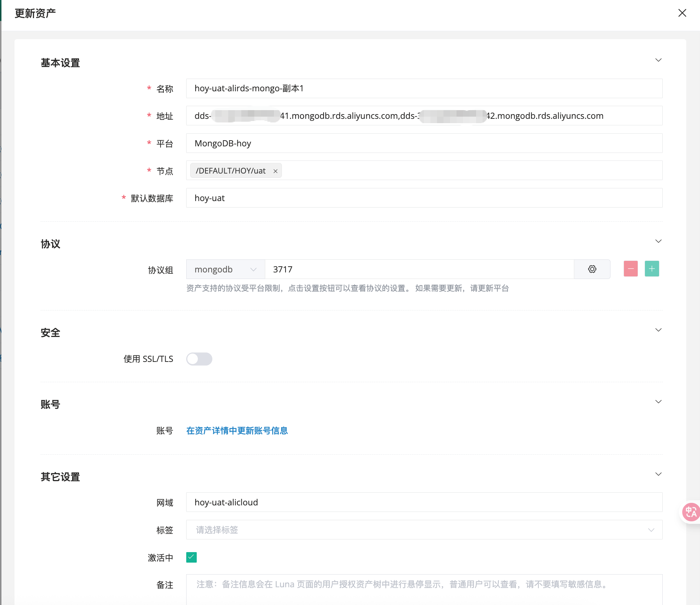
Task: Click the protocol settings gear icon
Action: pos(592,269)
